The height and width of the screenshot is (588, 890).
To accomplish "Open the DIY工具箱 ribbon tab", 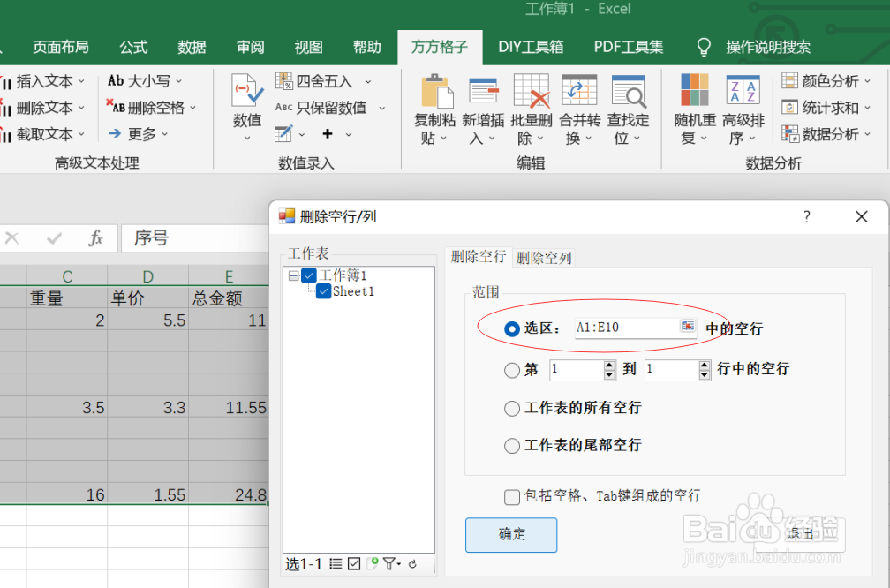I will [531, 47].
